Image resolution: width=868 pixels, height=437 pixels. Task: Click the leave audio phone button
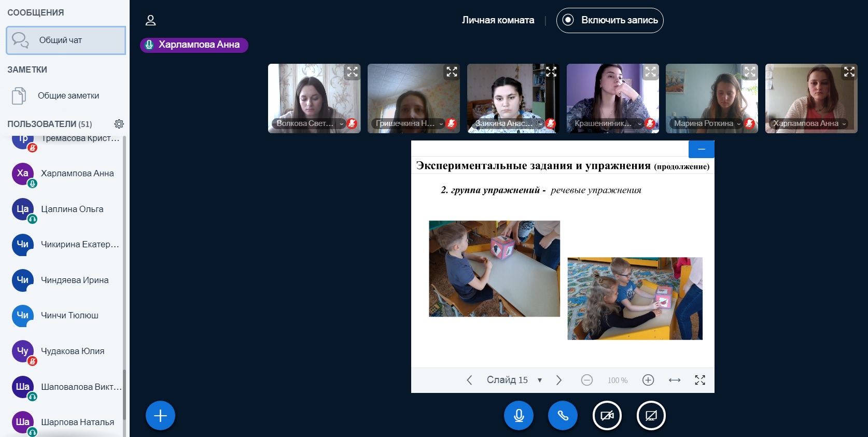563,416
